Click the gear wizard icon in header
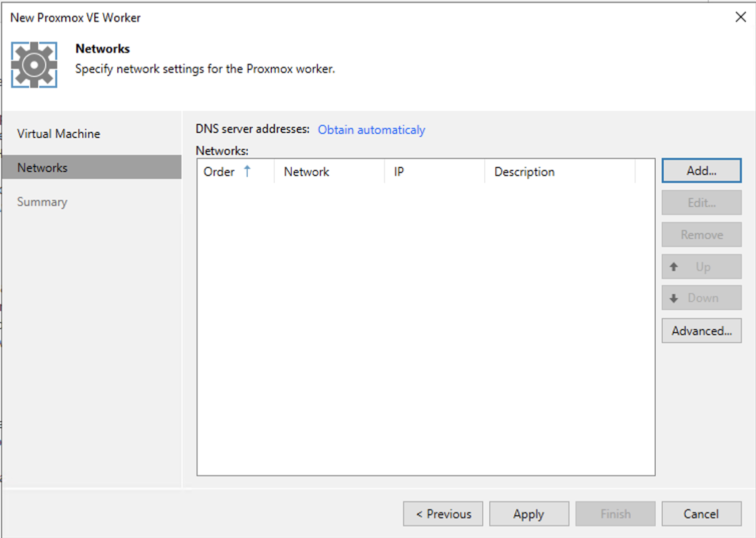Viewport: 756px width, 538px height. click(x=34, y=65)
